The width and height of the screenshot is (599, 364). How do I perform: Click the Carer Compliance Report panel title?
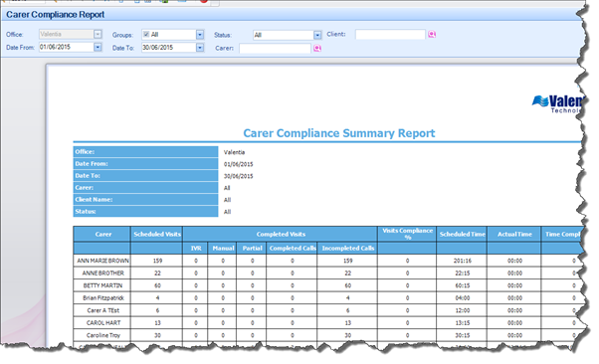click(55, 15)
